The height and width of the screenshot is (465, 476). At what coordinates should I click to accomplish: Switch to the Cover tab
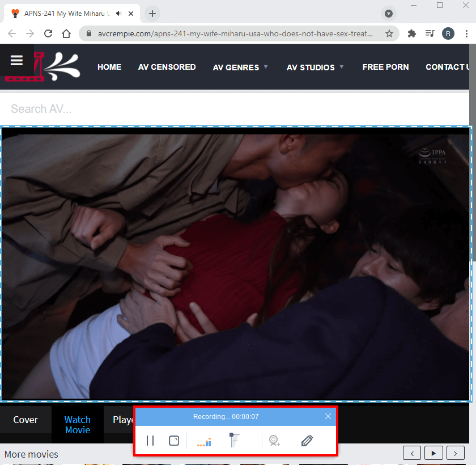tap(25, 420)
